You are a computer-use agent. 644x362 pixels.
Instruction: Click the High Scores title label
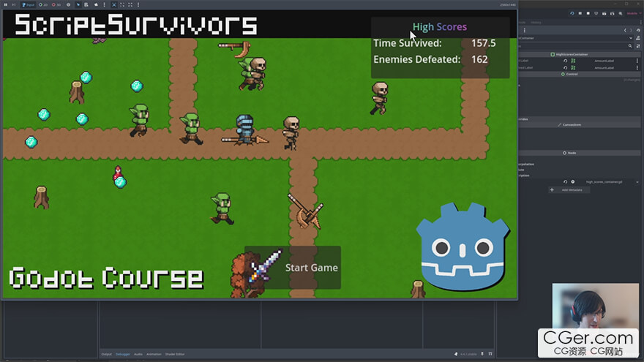(x=440, y=26)
